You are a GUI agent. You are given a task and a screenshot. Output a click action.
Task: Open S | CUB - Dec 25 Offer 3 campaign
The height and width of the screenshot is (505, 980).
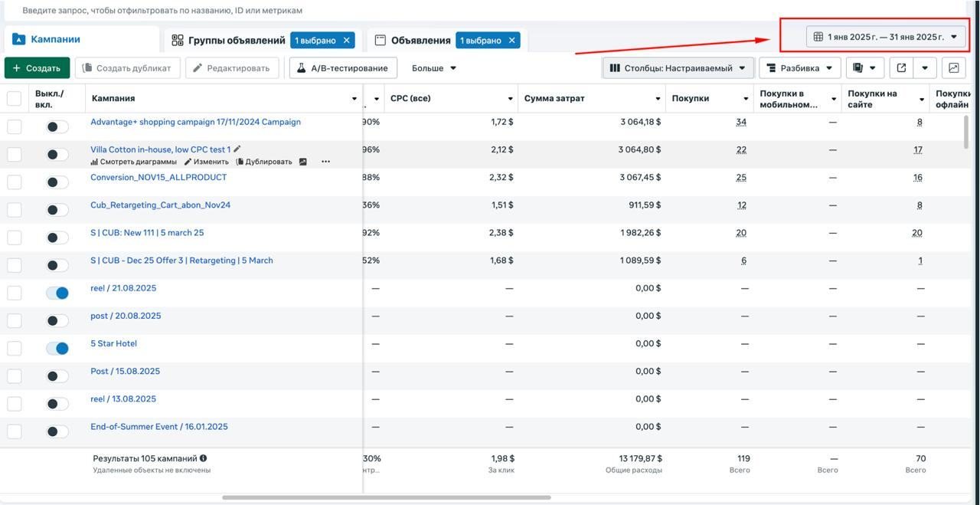click(181, 261)
